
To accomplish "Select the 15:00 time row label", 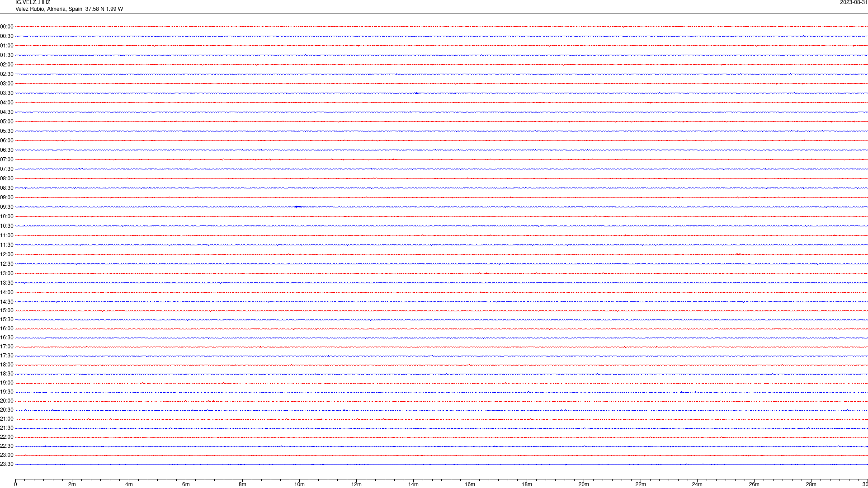I will click(x=7, y=310).
